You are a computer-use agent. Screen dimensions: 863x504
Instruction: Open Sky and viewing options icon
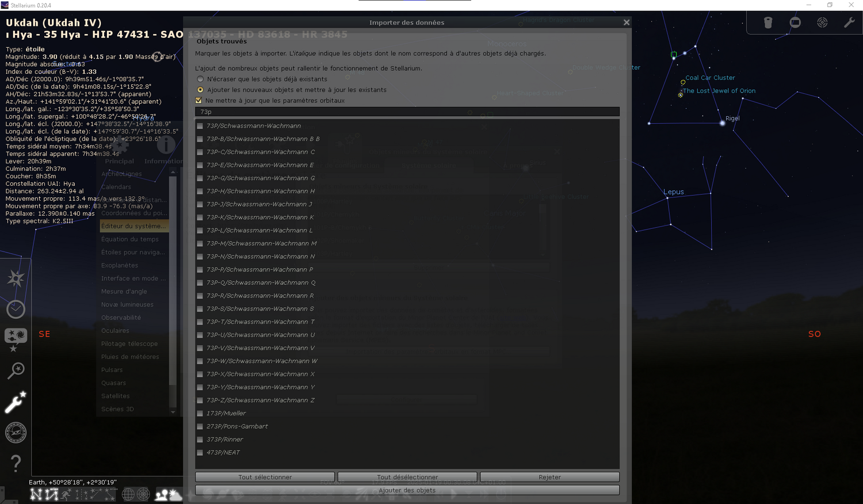(16, 339)
